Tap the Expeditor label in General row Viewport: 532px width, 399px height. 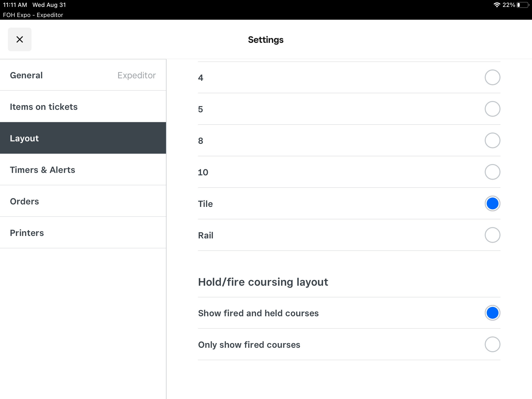click(136, 75)
